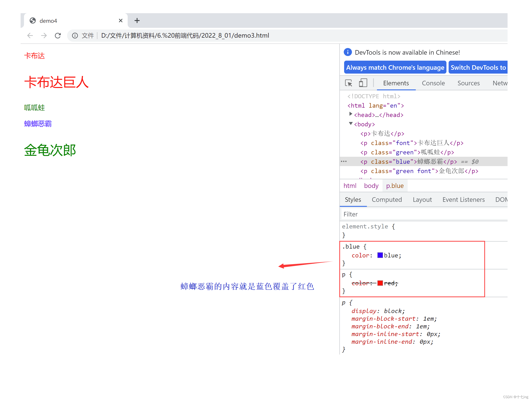Open a new tab with plus button

click(137, 21)
